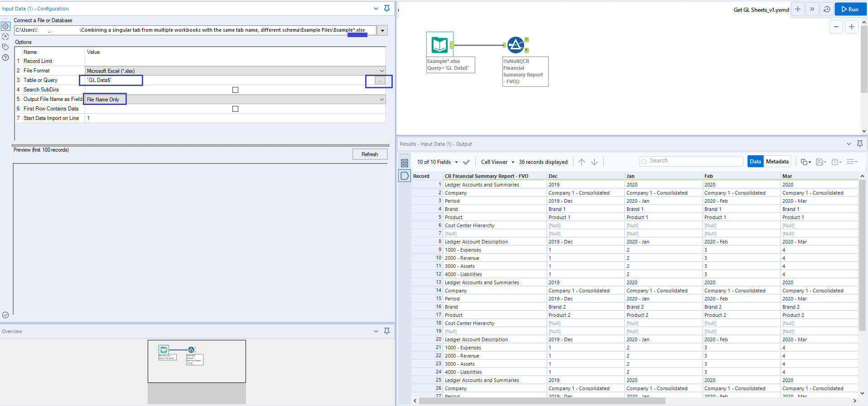Select the Input Data tool on canvas
Screen dimensions: 868x406
point(440,45)
